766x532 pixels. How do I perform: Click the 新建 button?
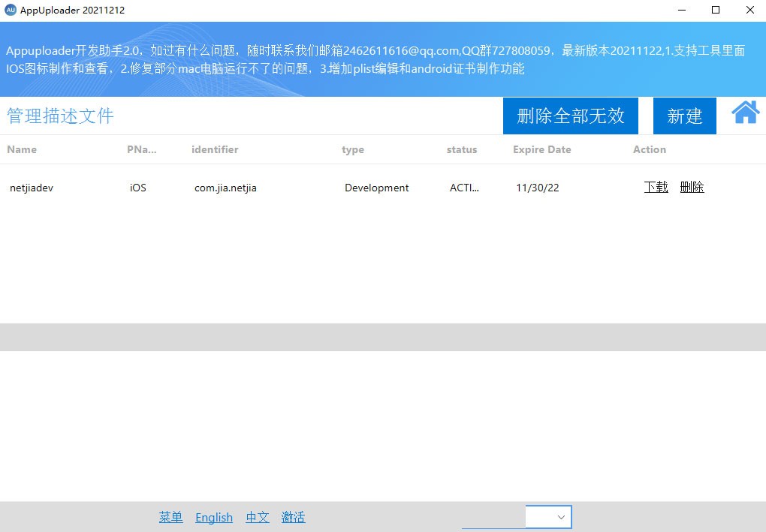click(x=684, y=116)
